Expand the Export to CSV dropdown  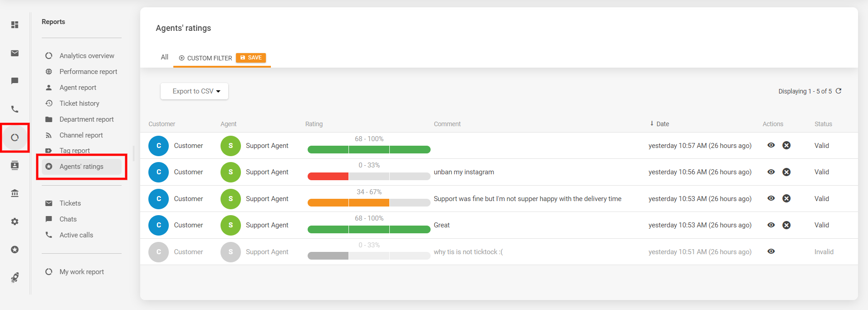point(194,91)
